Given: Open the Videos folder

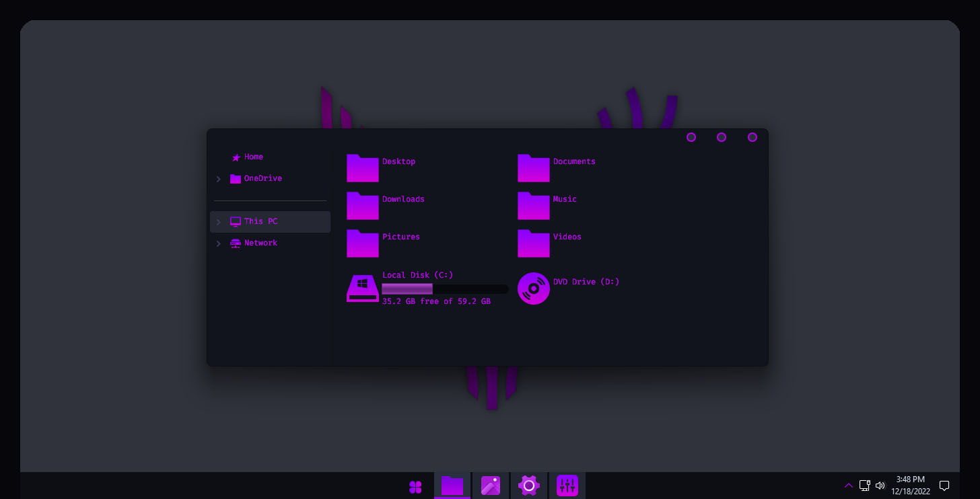Looking at the screenshot, I should [x=533, y=243].
